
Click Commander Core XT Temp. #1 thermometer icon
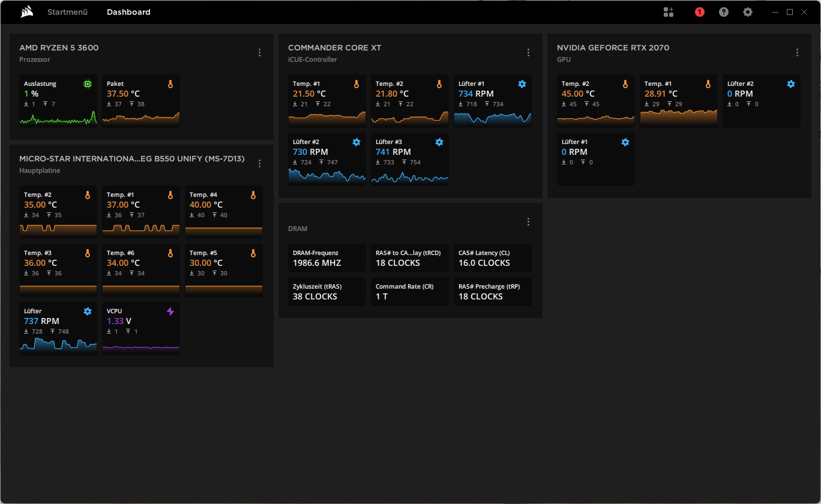pyautogui.click(x=356, y=84)
